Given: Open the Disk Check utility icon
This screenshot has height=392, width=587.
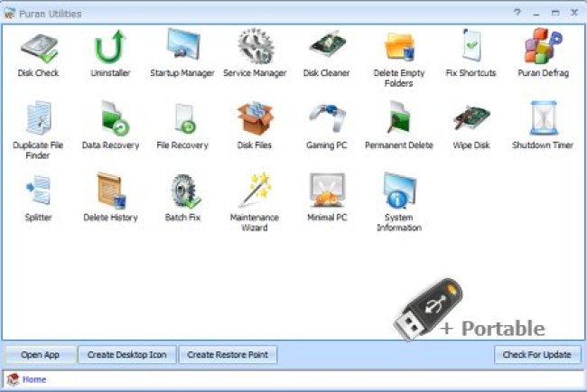Looking at the screenshot, I should 40,49.
